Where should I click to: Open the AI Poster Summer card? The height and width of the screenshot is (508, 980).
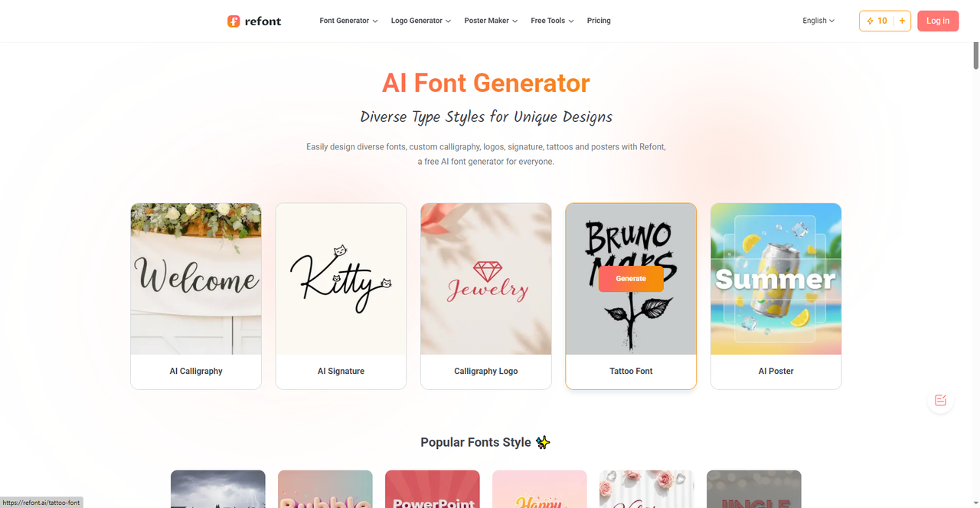(776, 296)
